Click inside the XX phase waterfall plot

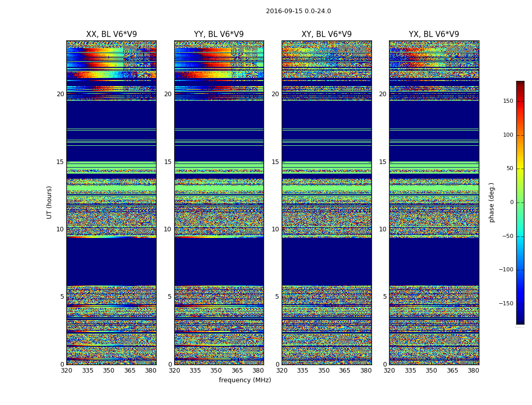(x=111, y=202)
